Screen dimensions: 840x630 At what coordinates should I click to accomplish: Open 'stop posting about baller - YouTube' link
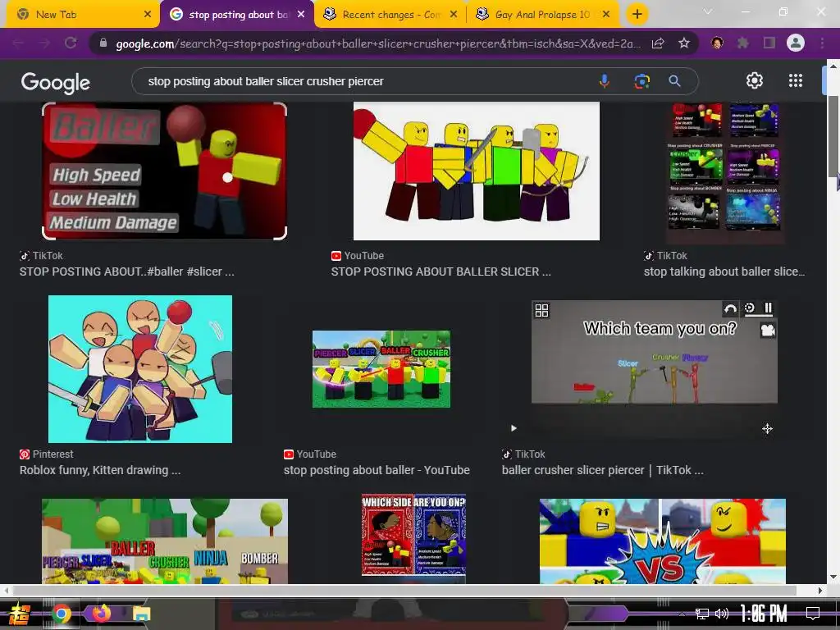click(x=377, y=470)
